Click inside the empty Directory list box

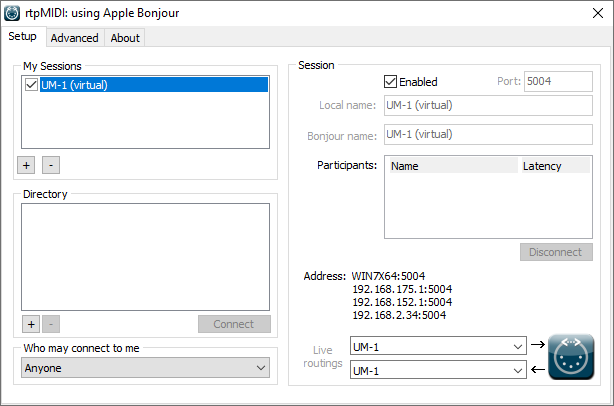(x=145, y=257)
